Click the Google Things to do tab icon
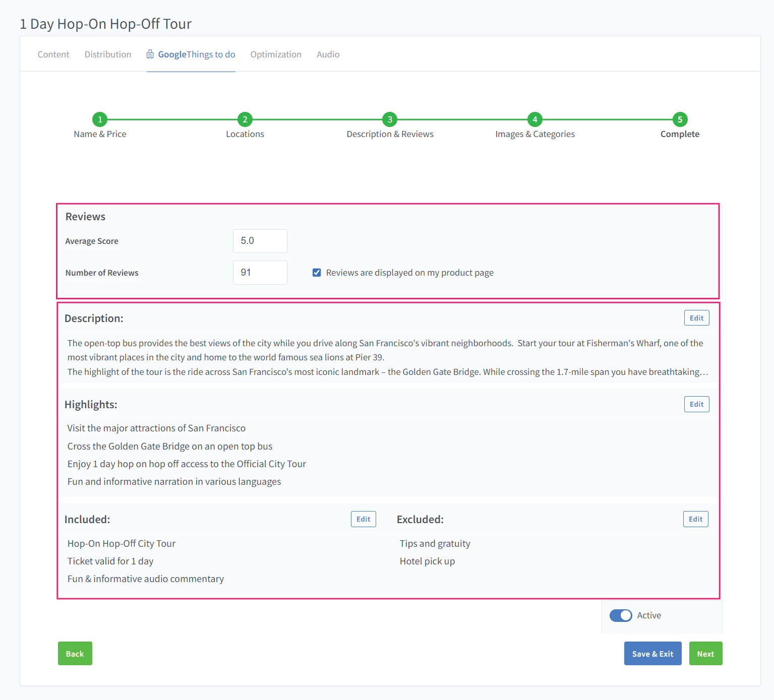Screen dimensions: 774x700 [150, 54]
